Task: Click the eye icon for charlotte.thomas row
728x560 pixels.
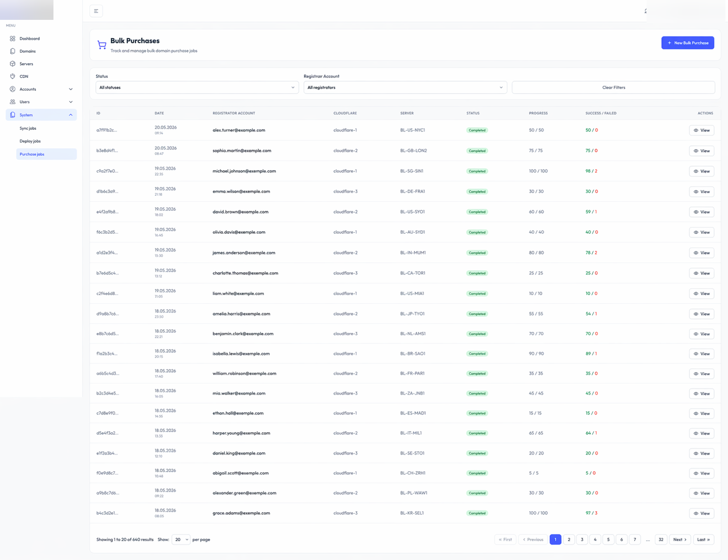Action: tap(696, 273)
